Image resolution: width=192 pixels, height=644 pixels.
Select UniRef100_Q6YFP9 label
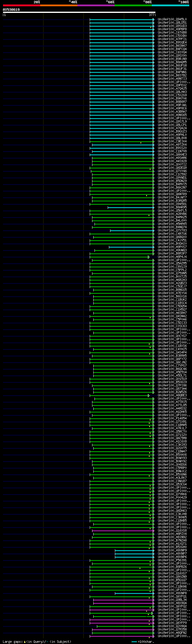click(172, 623)
